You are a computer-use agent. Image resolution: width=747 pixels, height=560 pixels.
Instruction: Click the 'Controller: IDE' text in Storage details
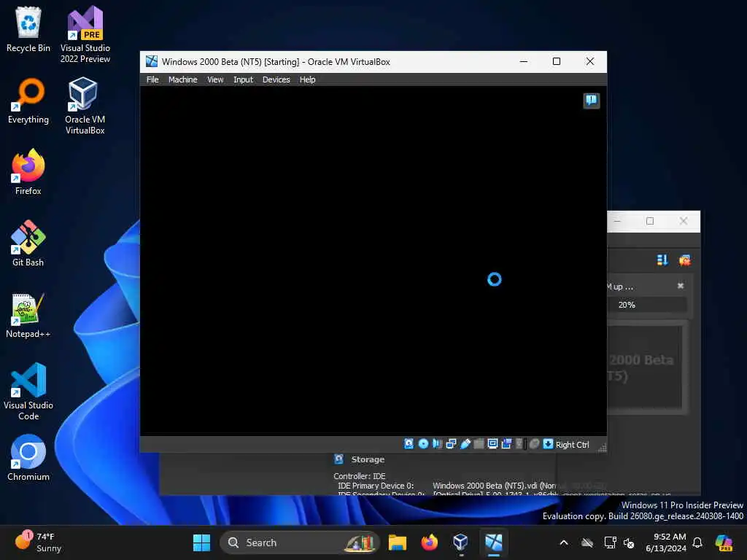click(359, 475)
